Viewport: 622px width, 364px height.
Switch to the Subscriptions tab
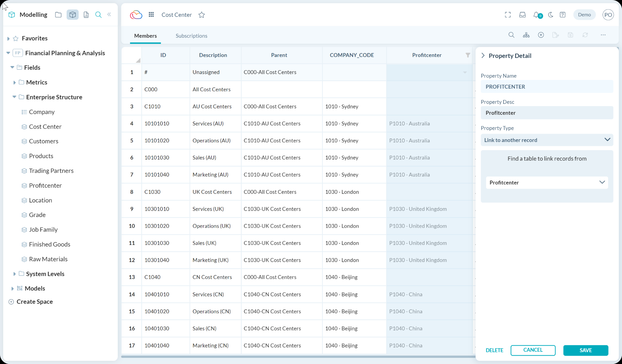[191, 36]
